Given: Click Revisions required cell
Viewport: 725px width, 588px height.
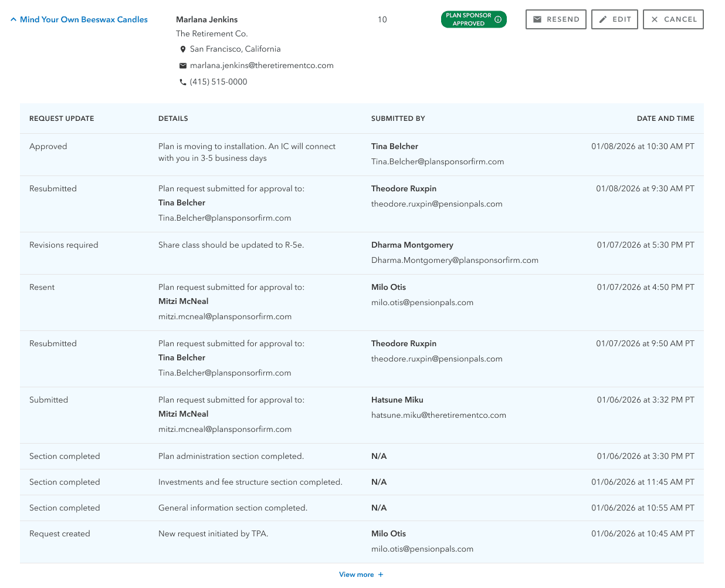Looking at the screenshot, I should (64, 245).
